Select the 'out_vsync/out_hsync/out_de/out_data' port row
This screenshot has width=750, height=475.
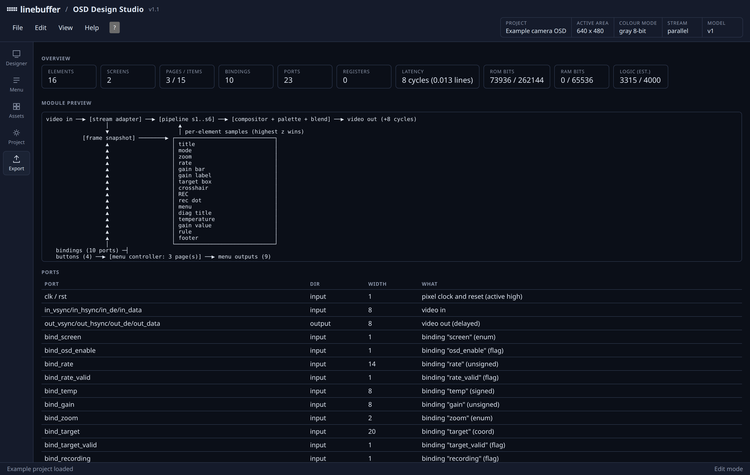click(x=391, y=323)
